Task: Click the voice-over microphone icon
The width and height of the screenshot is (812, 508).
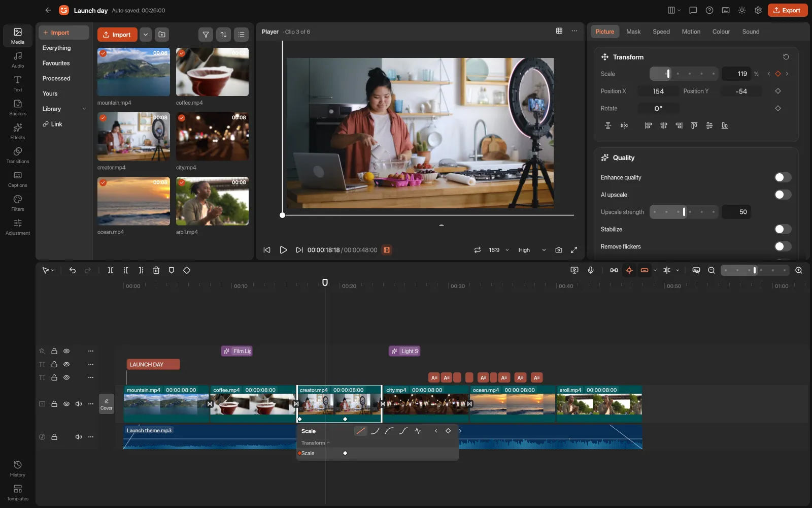Action: tap(591, 270)
